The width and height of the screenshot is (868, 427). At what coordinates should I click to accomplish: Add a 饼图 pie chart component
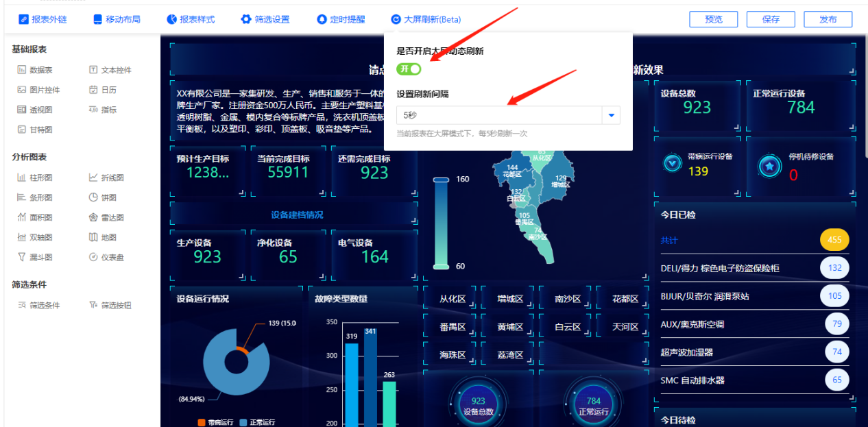point(93,197)
